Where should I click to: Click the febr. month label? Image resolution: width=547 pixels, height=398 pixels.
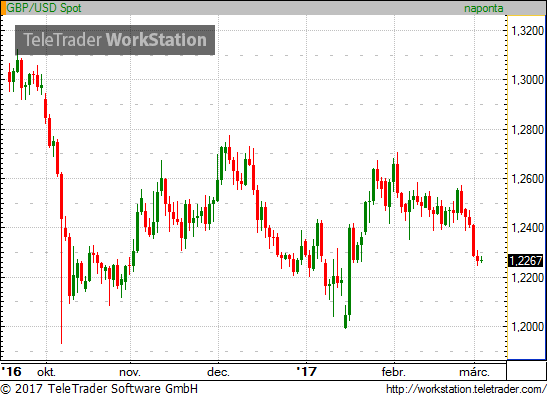394,372
